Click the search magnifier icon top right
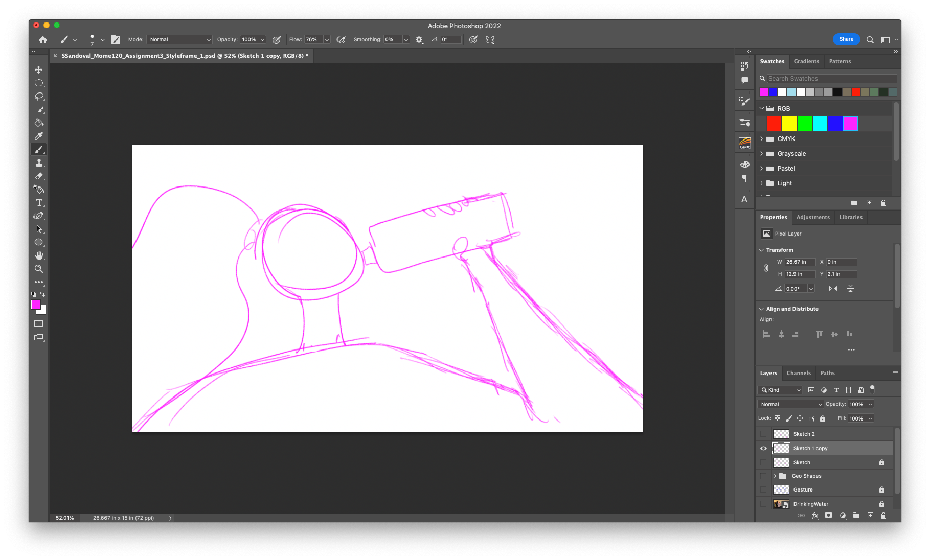This screenshot has width=930, height=560. [870, 40]
